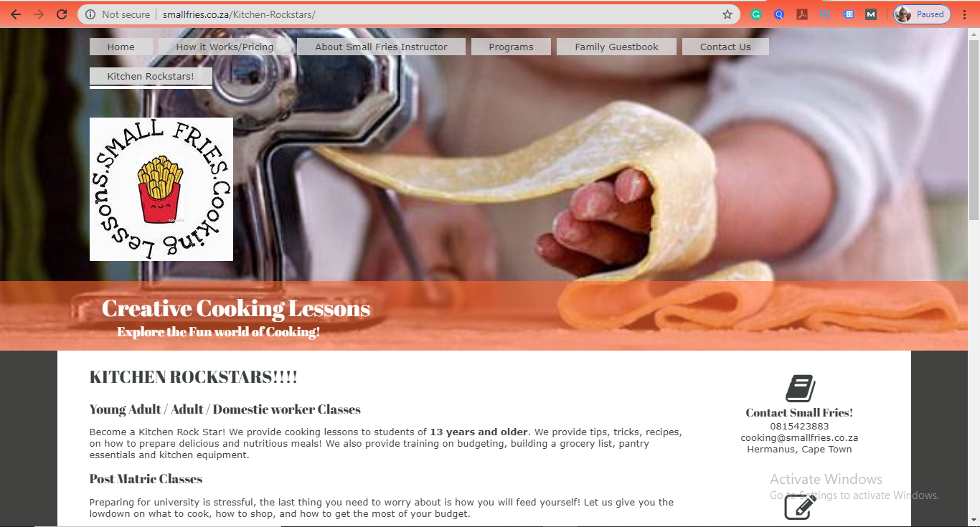Open the Adobe Acrobat extension icon
The width and height of the screenshot is (980, 527).
coord(802,14)
